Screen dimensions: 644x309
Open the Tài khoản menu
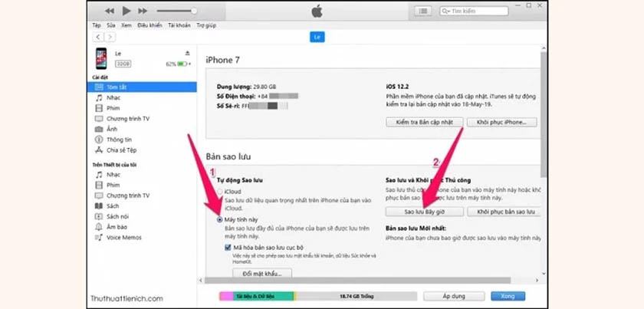click(179, 25)
